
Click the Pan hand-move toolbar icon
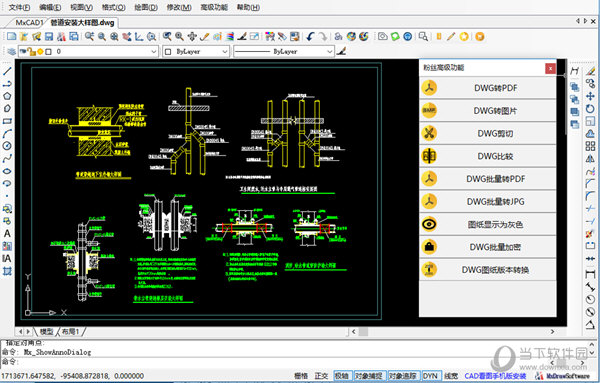192,37
